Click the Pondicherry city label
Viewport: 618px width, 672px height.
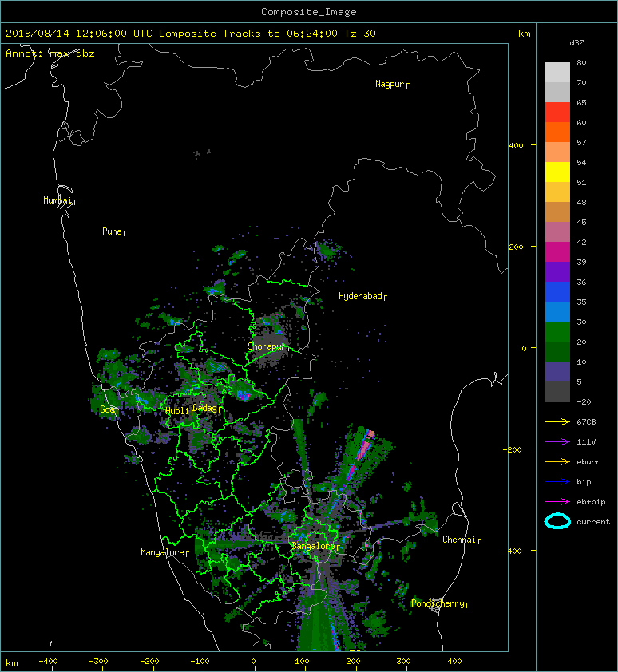[x=440, y=603]
